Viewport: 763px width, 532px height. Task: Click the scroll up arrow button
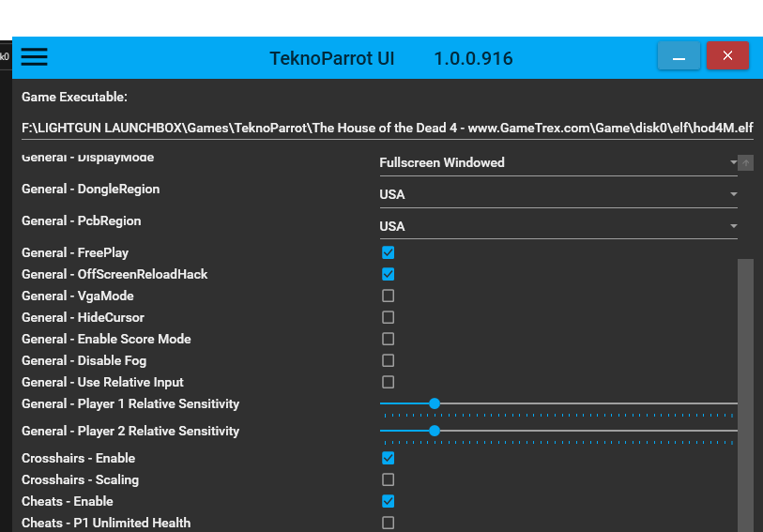pos(746,163)
